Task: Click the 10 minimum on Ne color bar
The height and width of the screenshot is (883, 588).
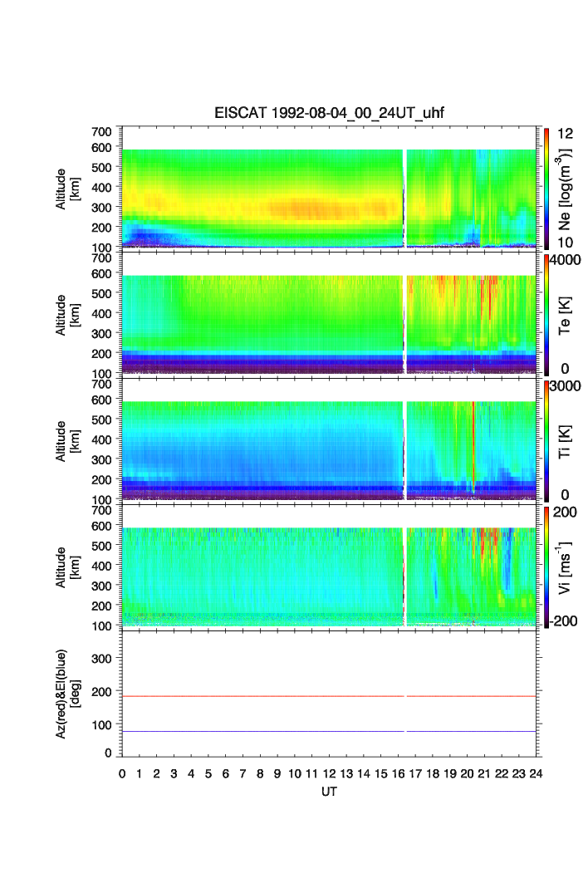Action: (565, 243)
